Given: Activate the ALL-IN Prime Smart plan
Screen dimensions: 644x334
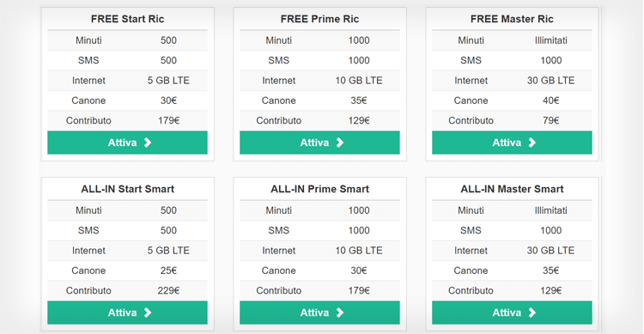Looking at the screenshot, I should (319, 313).
